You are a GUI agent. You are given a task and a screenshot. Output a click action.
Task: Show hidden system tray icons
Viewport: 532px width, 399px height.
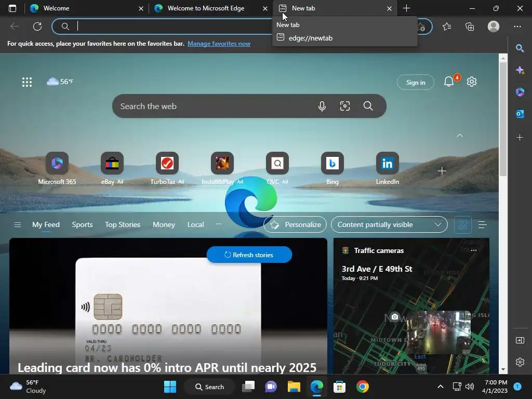click(x=441, y=387)
